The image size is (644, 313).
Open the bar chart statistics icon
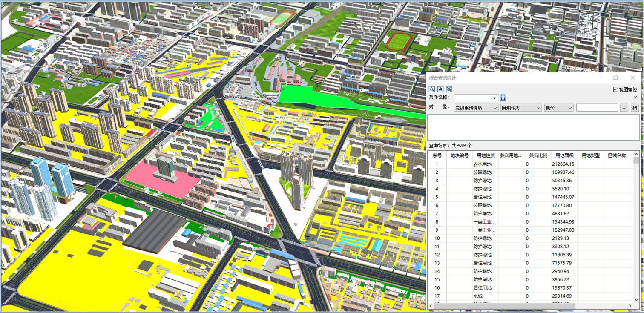pos(440,89)
